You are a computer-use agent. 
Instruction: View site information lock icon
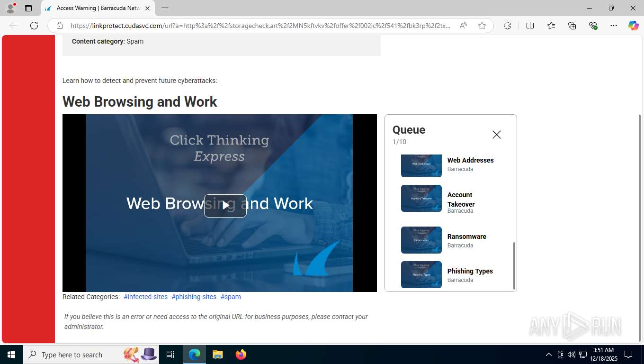(x=59, y=26)
